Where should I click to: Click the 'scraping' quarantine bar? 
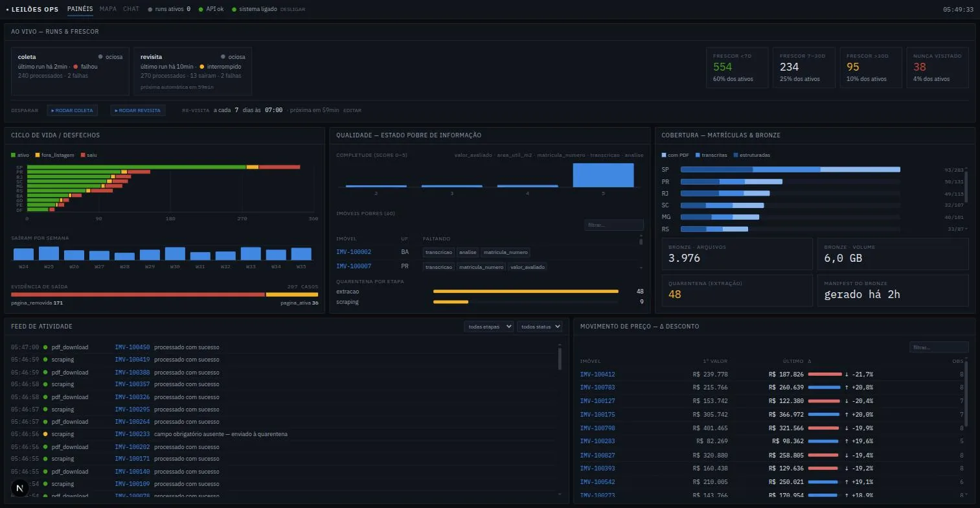[451, 302]
